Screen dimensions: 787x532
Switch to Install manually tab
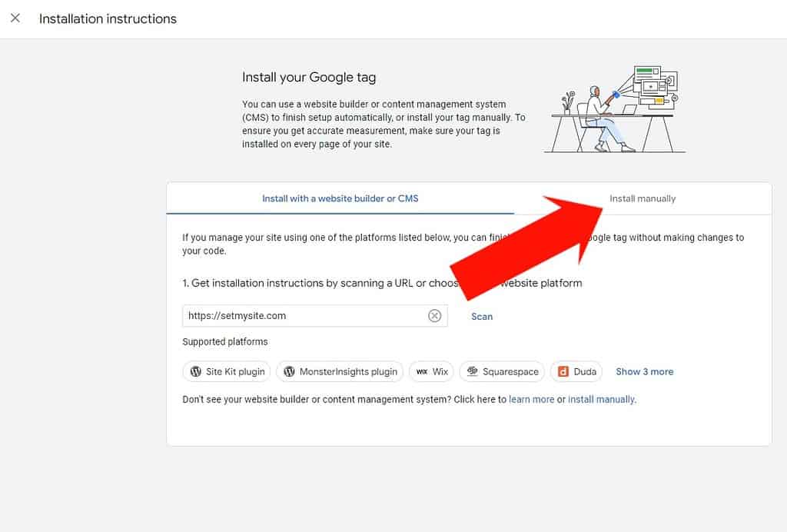click(x=643, y=199)
